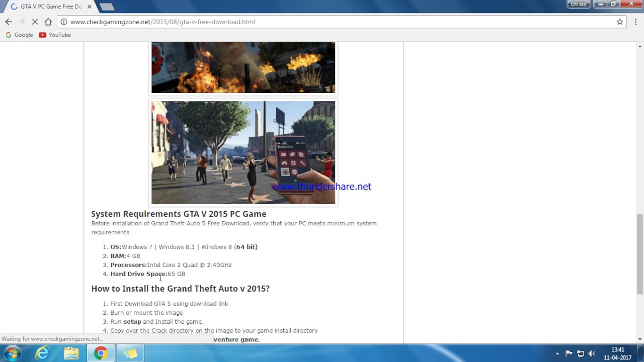Click the Hard Drive Space 65 GB line
The image size is (644, 362).
pyautogui.click(x=148, y=274)
